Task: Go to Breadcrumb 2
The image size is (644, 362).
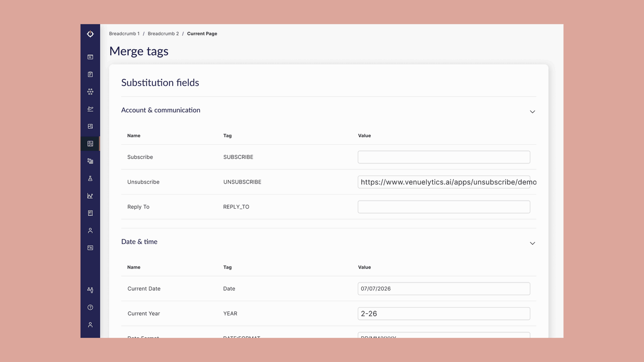Action: (163, 34)
